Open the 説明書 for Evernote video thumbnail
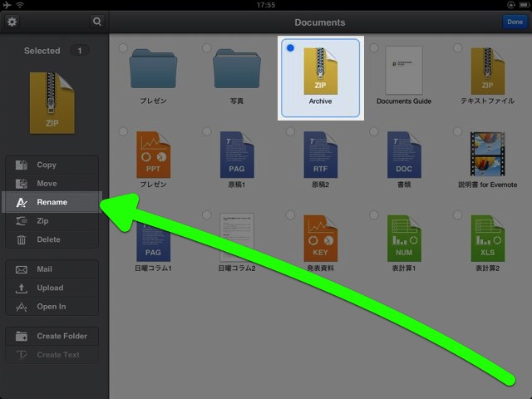 (488, 154)
